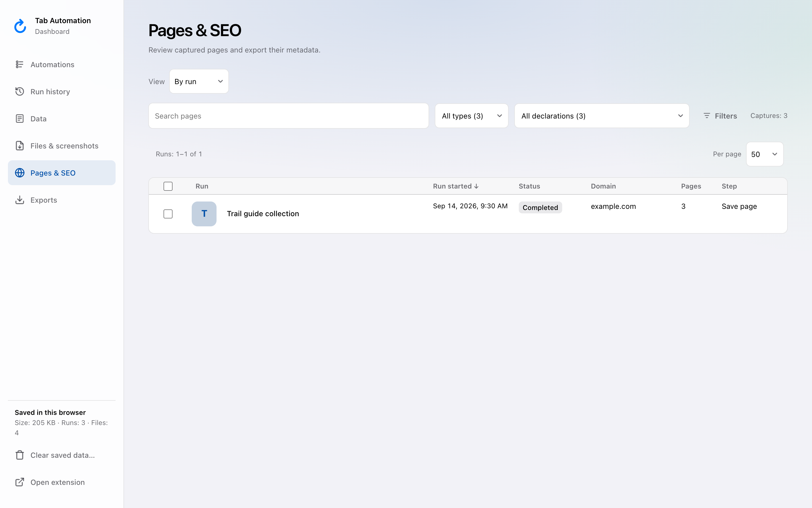The height and width of the screenshot is (508, 812).
Task: Click the Exports download-tray icon
Action: (x=19, y=200)
